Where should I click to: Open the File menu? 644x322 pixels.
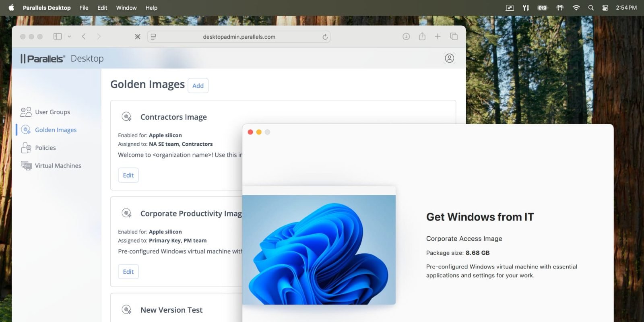pyautogui.click(x=84, y=8)
